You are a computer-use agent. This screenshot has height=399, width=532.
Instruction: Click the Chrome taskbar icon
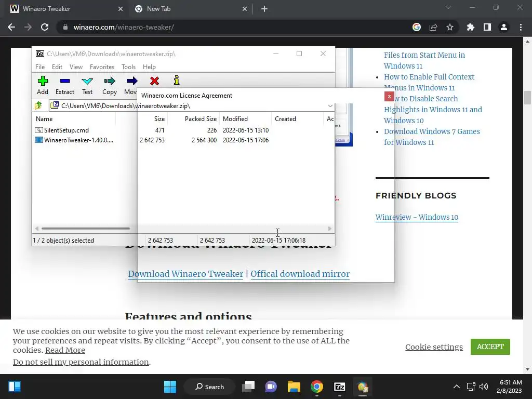[x=316, y=387]
